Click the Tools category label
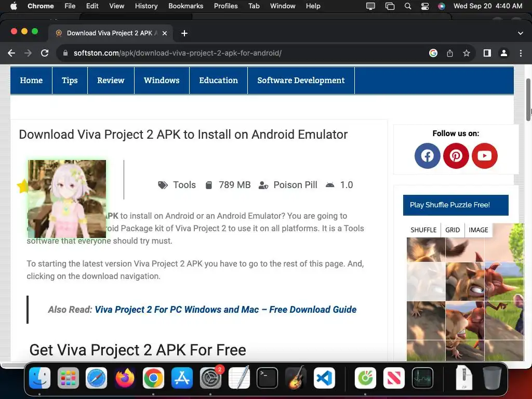The height and width of the screenshot is (399, 532). [184, 185]
